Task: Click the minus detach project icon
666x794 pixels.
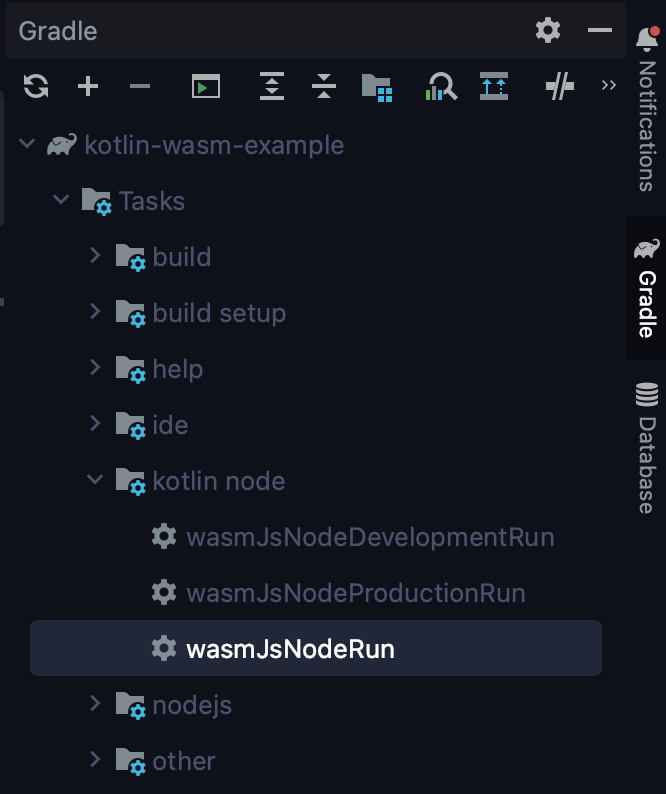Action: coord(140,86)
